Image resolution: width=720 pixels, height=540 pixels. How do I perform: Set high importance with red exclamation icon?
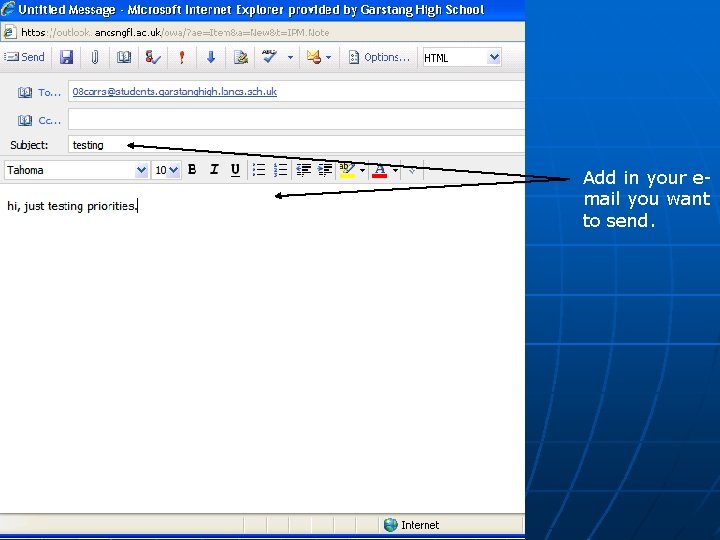coord(182,57)
